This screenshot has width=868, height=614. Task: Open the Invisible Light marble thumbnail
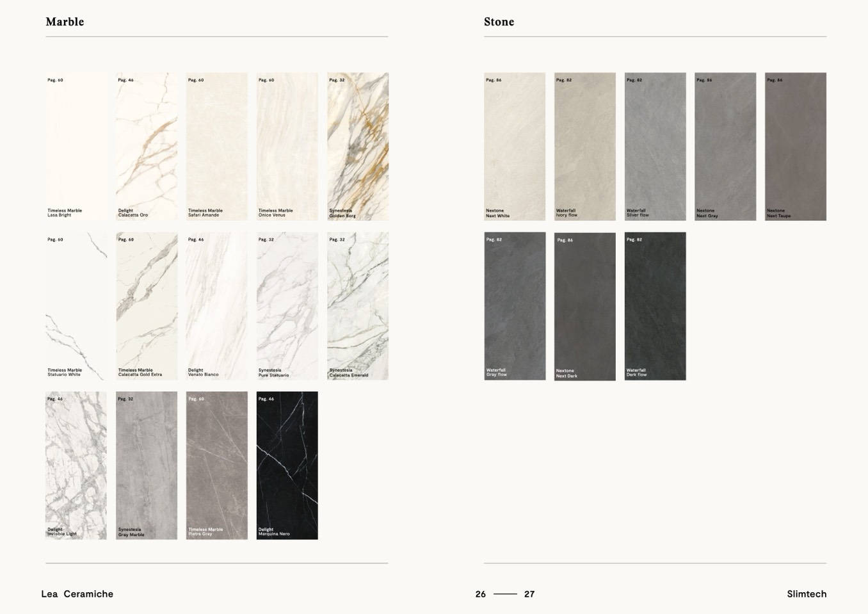coord(76,465)
